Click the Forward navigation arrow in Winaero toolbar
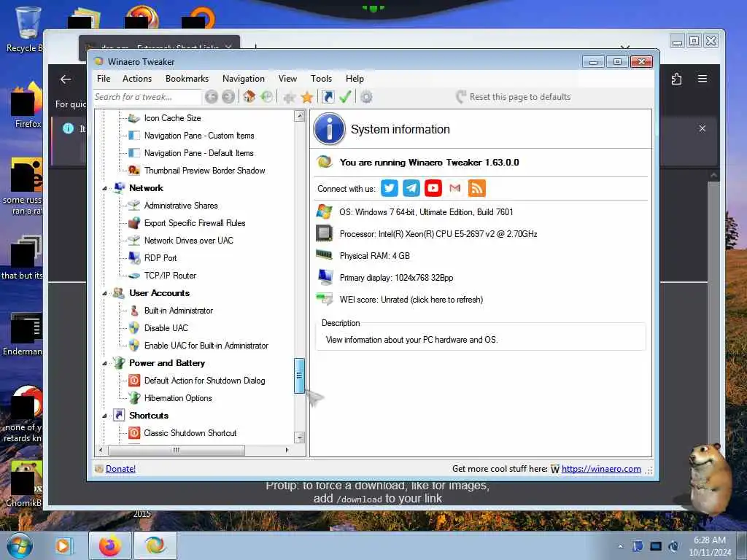The height and width of the screenshot is (560, 747). pos(228,97)
